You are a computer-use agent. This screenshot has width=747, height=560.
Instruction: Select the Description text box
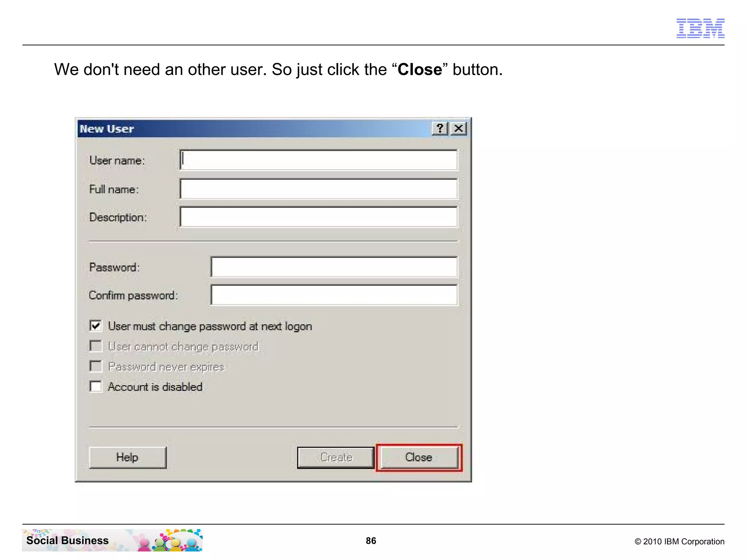[319, 217]
